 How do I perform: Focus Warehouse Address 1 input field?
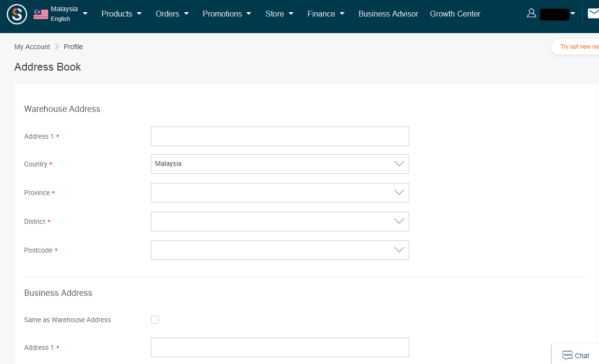[280, 136]
